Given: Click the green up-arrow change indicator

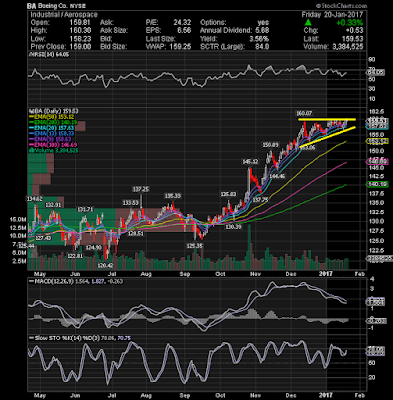Looking at the screenshot, I should (308, 23).
